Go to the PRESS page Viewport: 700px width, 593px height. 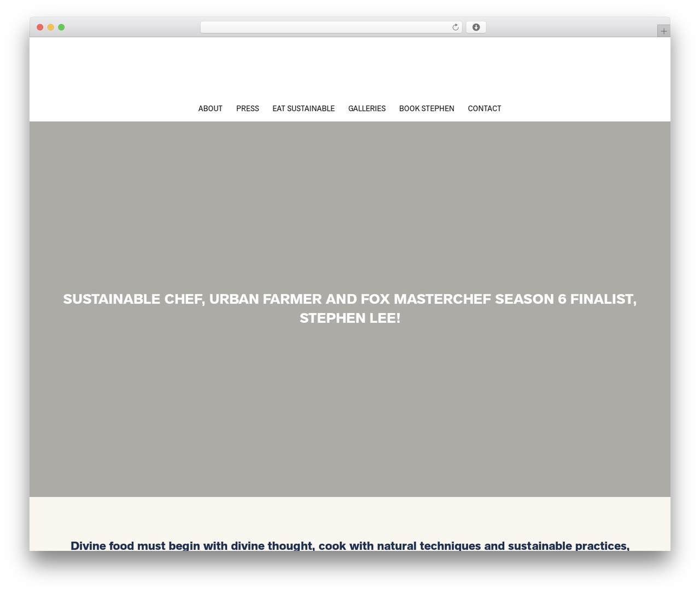pyautogui.click(x=248, y=108)
